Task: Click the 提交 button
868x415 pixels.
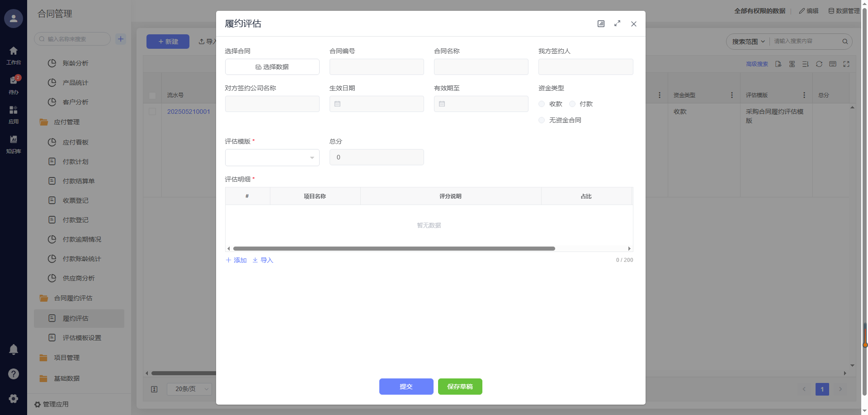Action: pyautogui.click(x=406, y=387)
